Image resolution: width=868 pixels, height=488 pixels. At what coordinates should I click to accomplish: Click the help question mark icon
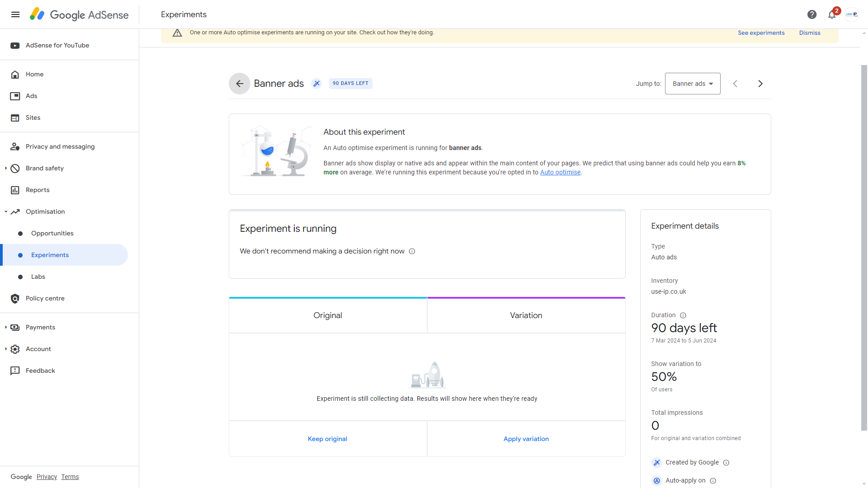pyautogui.click(x=812, y=14)
